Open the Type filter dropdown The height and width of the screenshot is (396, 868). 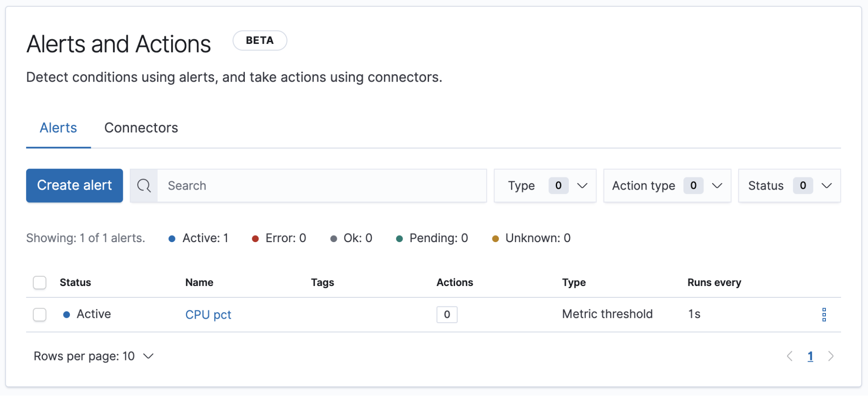[545, 186]
